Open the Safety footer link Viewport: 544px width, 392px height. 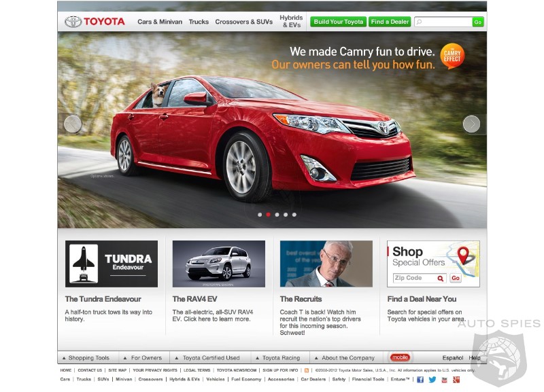(x=339, y=379)
